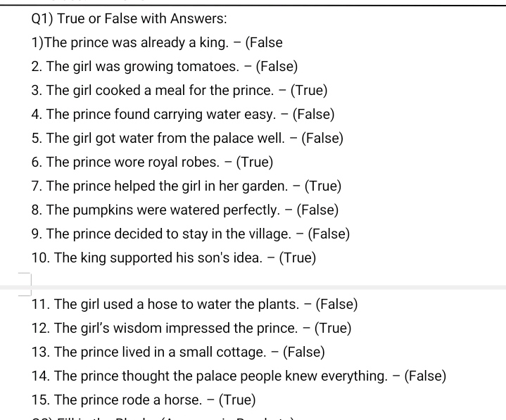This screenshot has height=420, width=506.
Task: Click the page break gap between pages
Action: coord(253,288)
